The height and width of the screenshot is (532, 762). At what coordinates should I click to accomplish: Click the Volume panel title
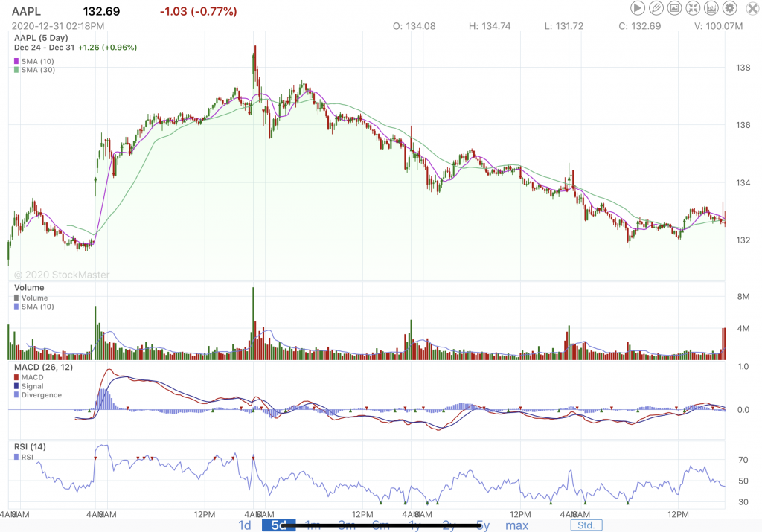click(x=29, y=288)
